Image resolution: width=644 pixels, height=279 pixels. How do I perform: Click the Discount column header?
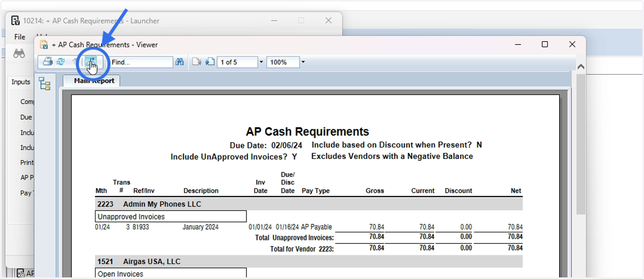[458, 190]
